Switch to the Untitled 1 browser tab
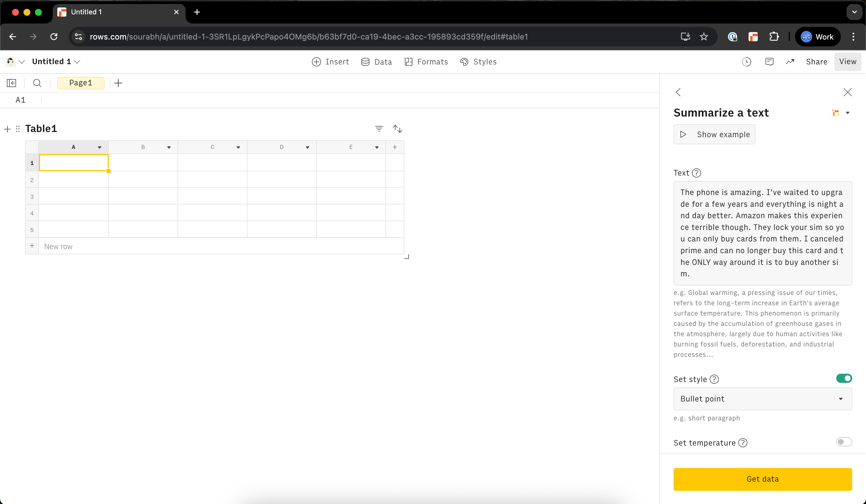Viewport: 866px width, 504px height. coord(119,12)
